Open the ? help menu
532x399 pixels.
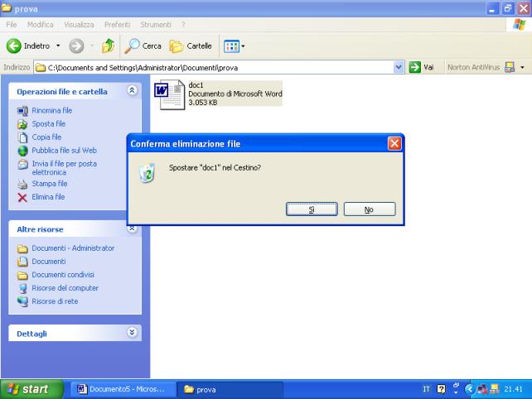(183, 25)
